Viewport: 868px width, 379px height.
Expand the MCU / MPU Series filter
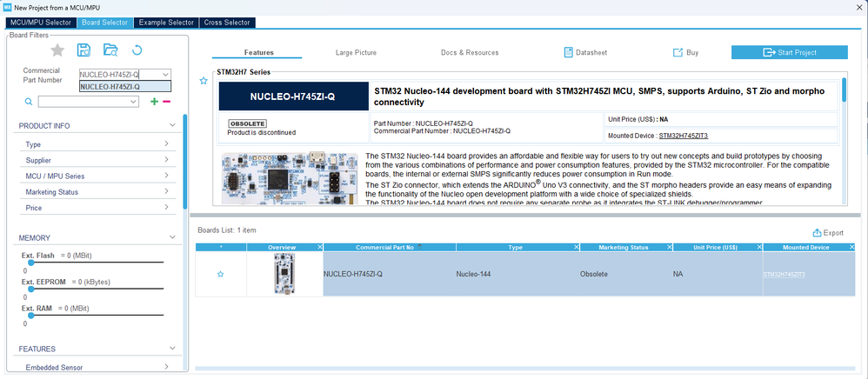tap(166, 176)
